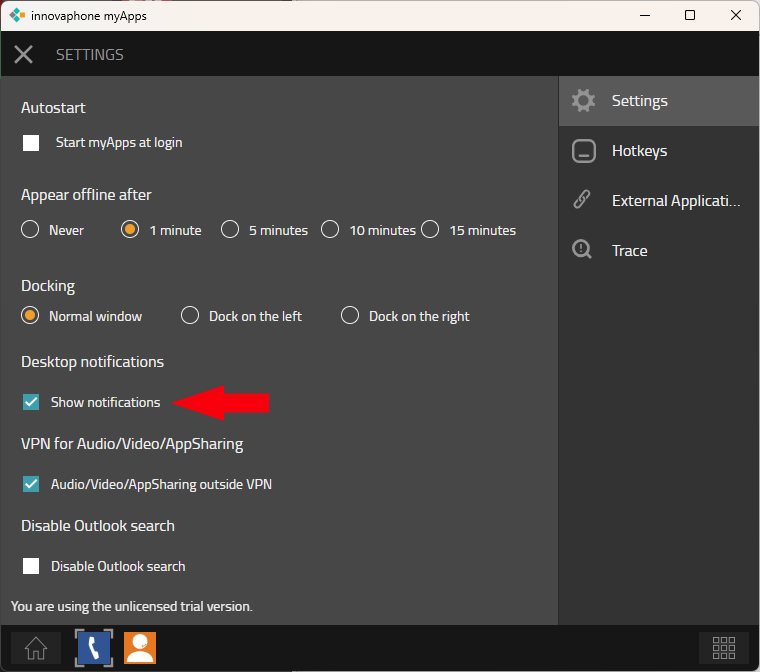The image size is (760, 672).
Task: Select Dock on the right option
Action: [350, 316]
